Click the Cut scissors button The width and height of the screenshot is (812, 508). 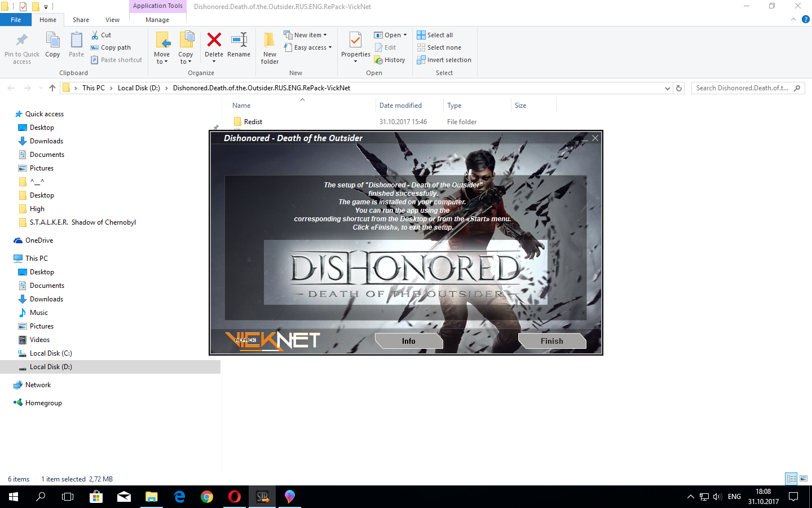pyautogui.click(x=101, y=35)
